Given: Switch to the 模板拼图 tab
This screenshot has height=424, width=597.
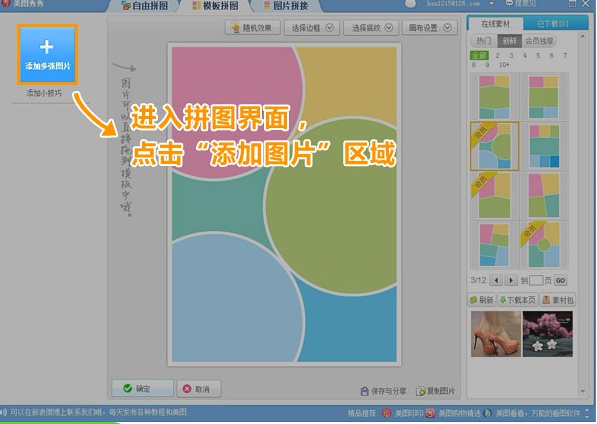Looking at the screenshot, I should tap(215, 6).
